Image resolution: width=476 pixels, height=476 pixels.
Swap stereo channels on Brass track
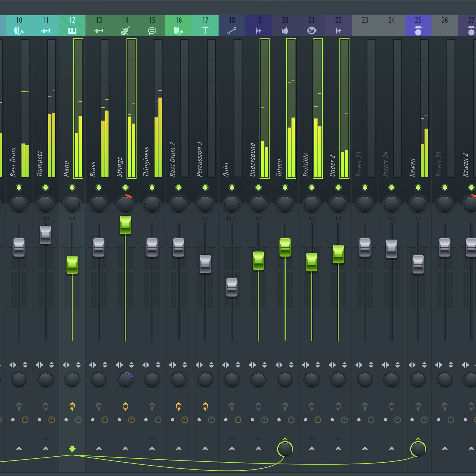click(93, 365)
